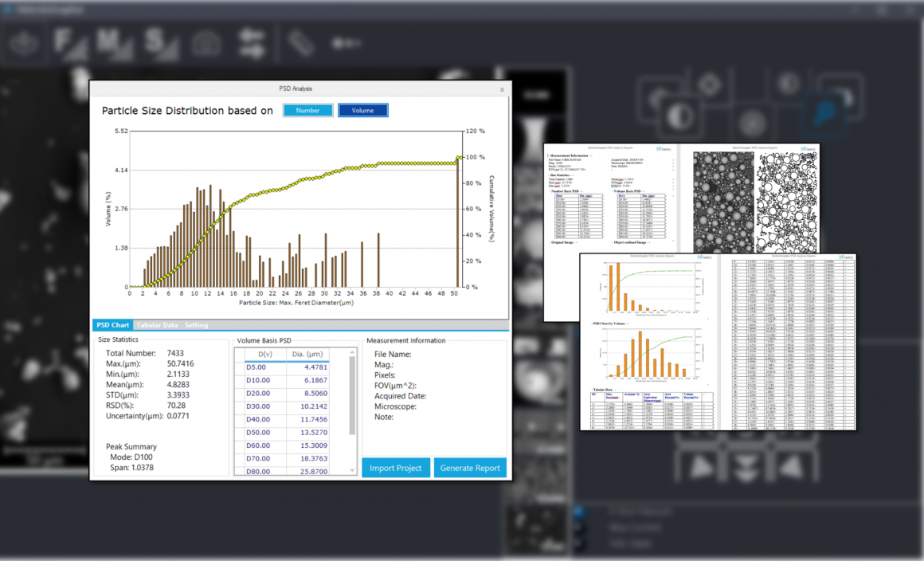Screen dimensions: 924x561
Task: Click the D(v) column header
Action: click(265, 354)
